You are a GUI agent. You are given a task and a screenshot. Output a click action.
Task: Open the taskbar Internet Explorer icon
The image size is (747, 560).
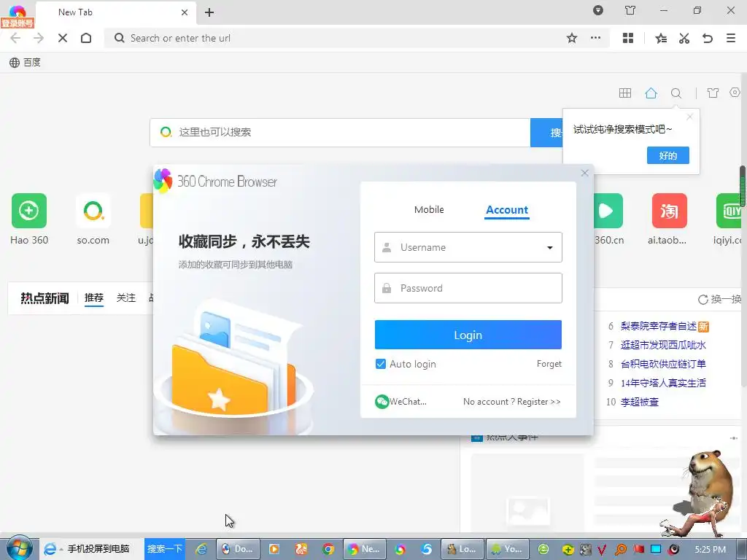(x=201, y=549)
